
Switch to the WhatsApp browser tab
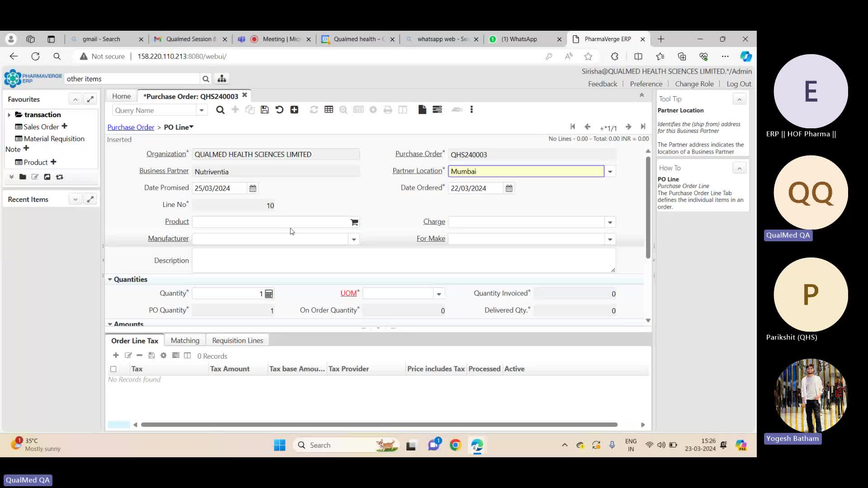(524, 39)
